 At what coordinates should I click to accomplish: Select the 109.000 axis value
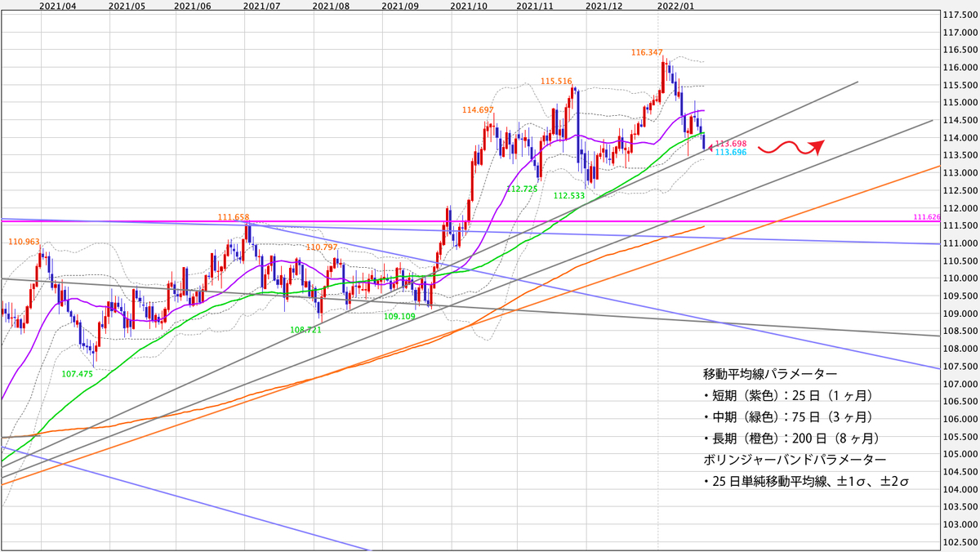point(959,314)
